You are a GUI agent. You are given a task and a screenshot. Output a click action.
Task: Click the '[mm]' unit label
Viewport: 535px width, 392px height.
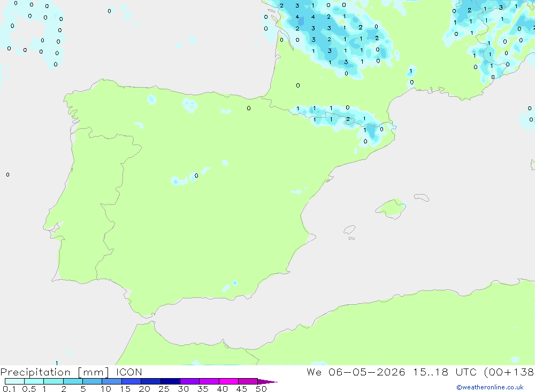[93, 372]
